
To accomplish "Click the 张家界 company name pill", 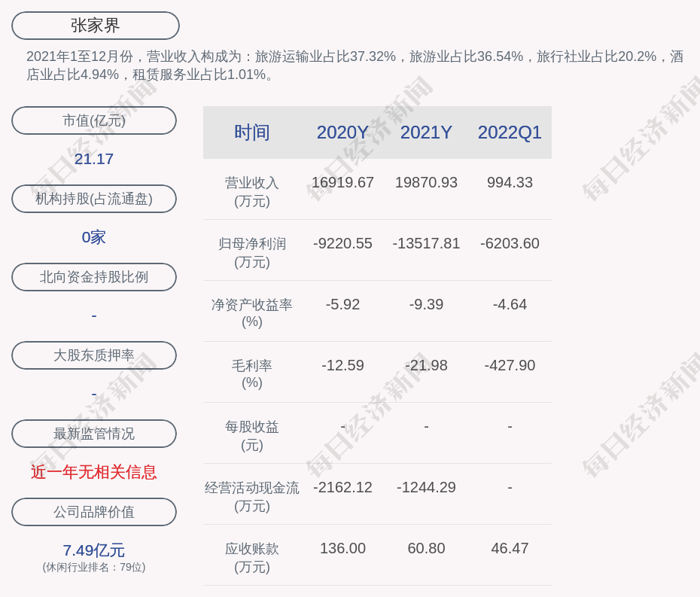I will tap(95, 26).
